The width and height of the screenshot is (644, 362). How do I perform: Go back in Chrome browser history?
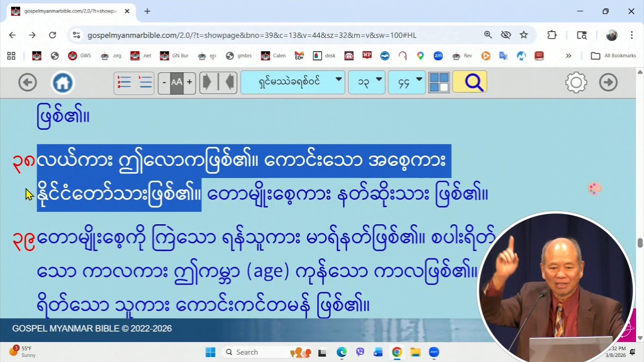pos(13,35)
